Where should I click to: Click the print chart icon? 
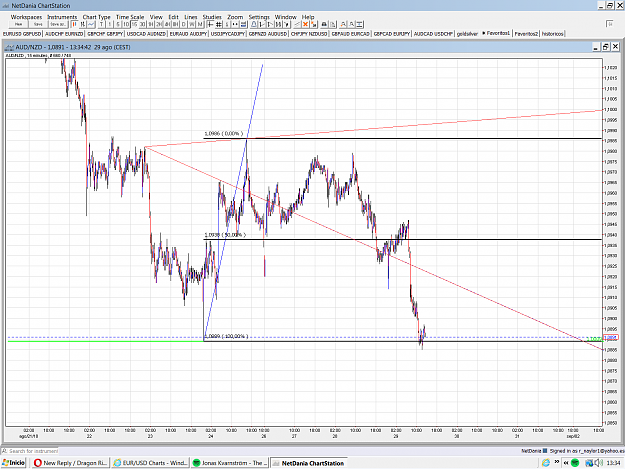(324, 24)
